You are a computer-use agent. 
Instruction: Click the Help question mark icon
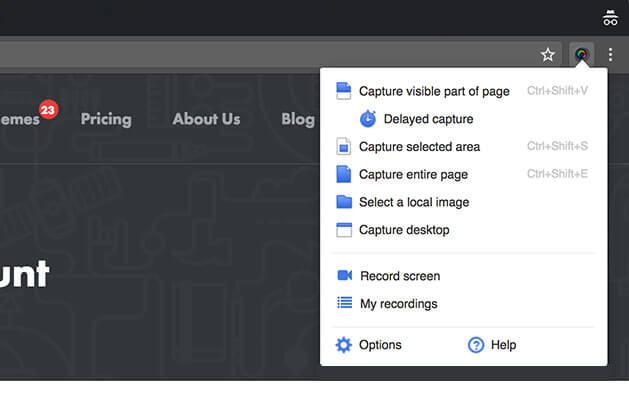click(476, 345)
